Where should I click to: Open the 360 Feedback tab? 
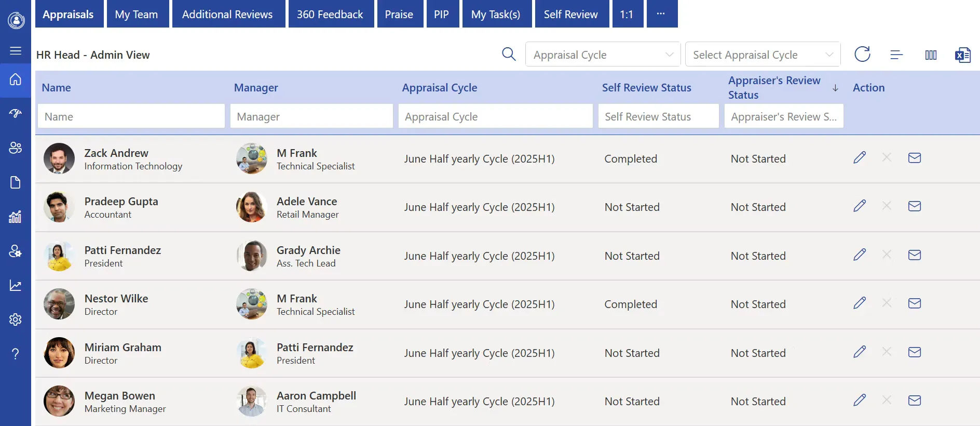(330, 14)
